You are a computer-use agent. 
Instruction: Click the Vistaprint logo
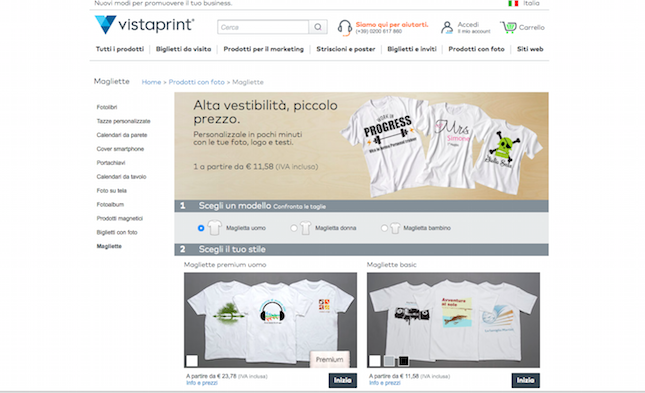pyautogui.click(x=144, y=25)
